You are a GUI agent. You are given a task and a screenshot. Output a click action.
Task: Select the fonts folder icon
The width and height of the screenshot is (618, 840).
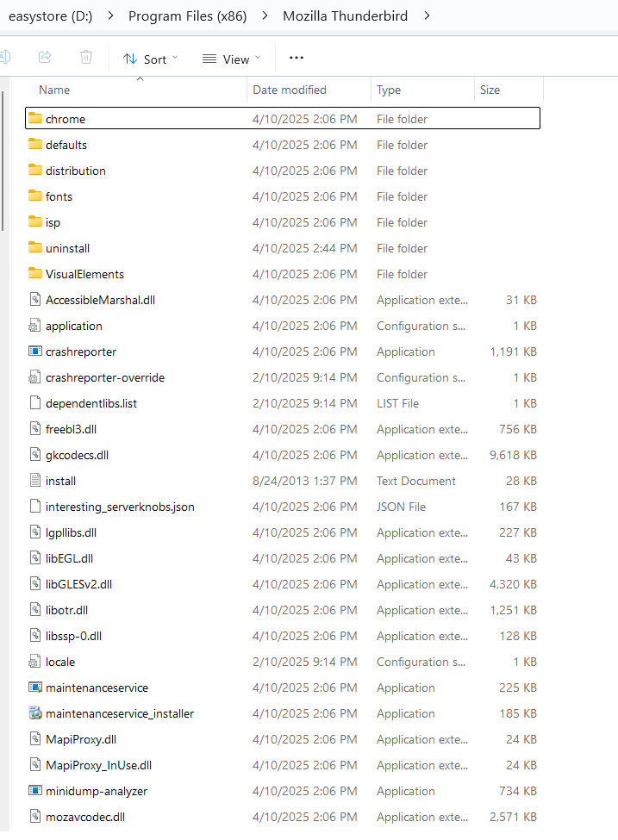tap(35, 196)
